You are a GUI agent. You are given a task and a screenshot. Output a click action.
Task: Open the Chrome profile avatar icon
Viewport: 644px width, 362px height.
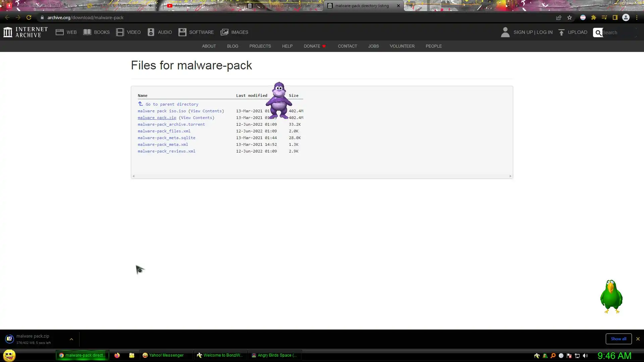(626, 17)
